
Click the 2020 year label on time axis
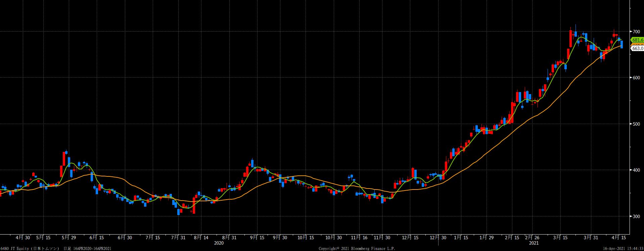[219, 243]
